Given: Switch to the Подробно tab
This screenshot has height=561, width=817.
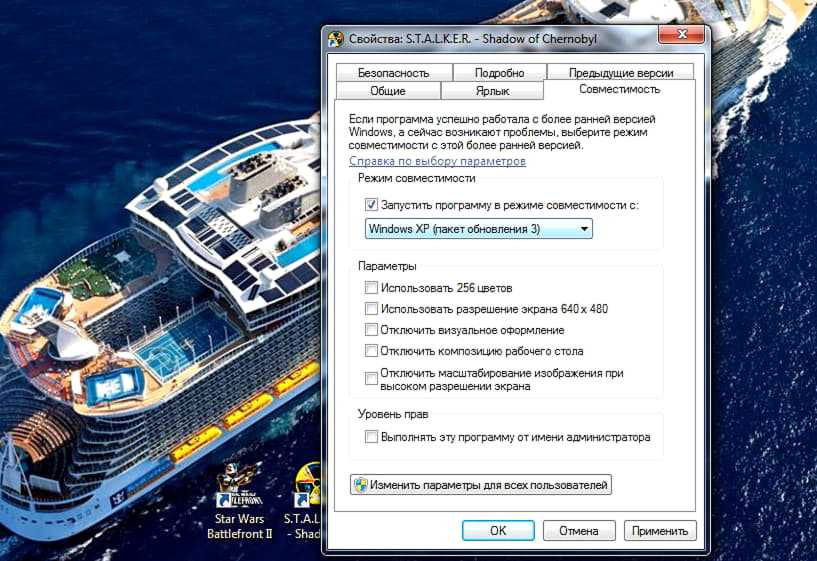Looking at the screenshot, I should pos(500,73).
